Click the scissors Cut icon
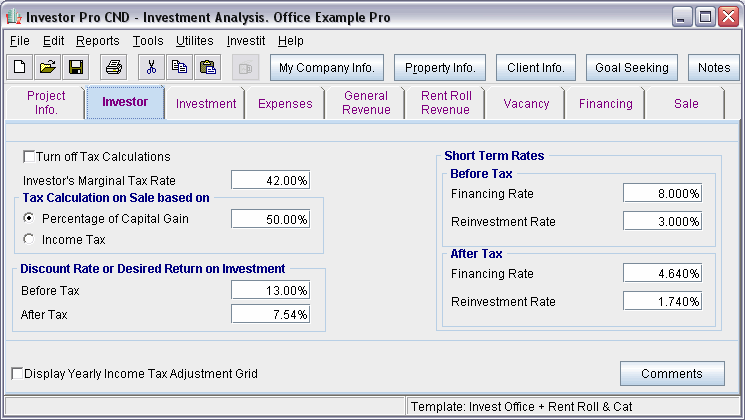 (152, 67)
